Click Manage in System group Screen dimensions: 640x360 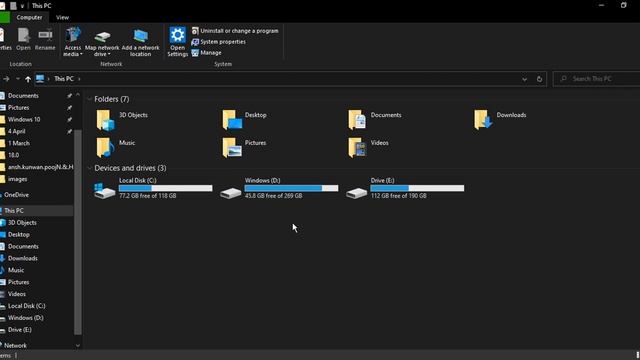207,53
